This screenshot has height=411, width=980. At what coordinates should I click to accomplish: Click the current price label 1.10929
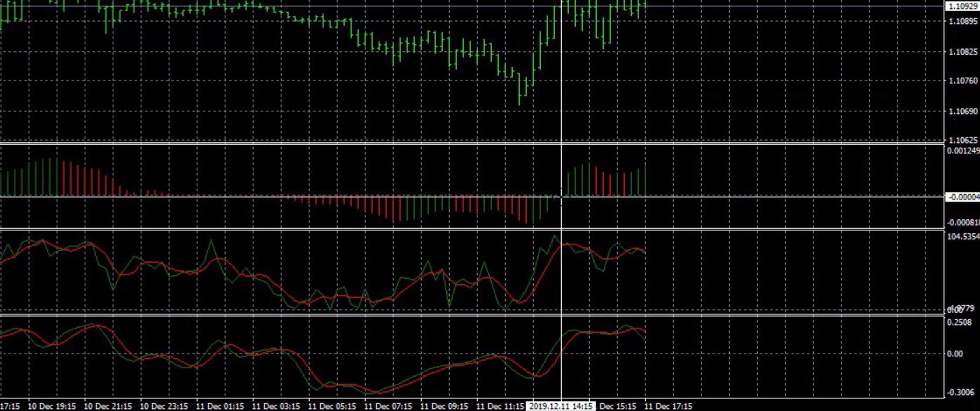(x=962, y=6)
